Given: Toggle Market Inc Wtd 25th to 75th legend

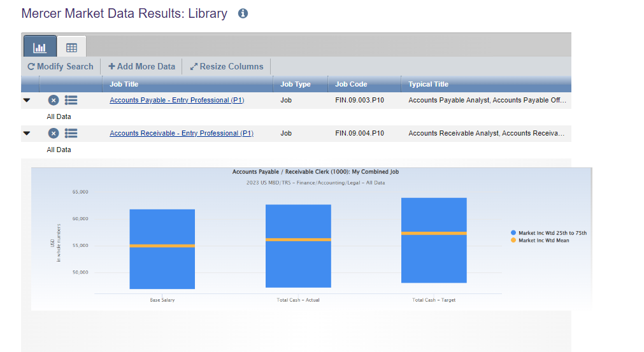Looking at the screenshot, I should (x=548, y=233).
